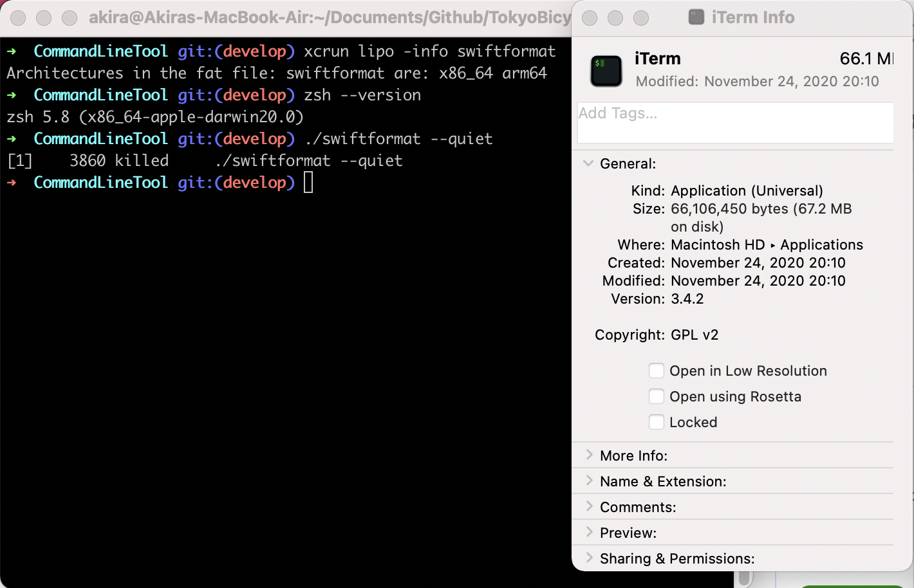Close the iTerm Info window
The height and width of the screenshot is (588, 914).
pyautogui.click(x=590, y=18)
